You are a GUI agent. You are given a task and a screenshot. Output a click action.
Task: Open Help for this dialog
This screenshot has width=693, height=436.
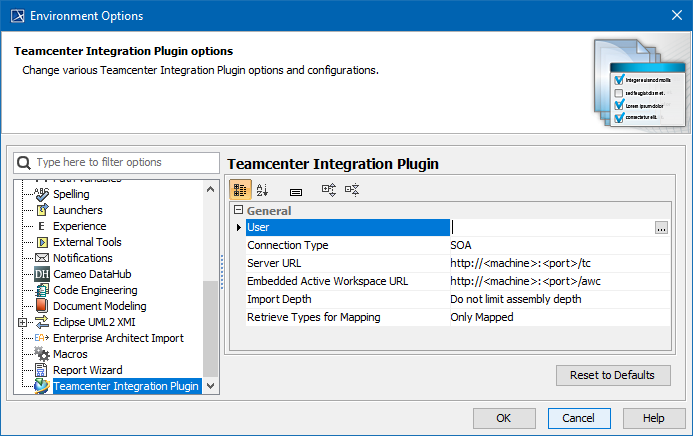tap(654, 417)
